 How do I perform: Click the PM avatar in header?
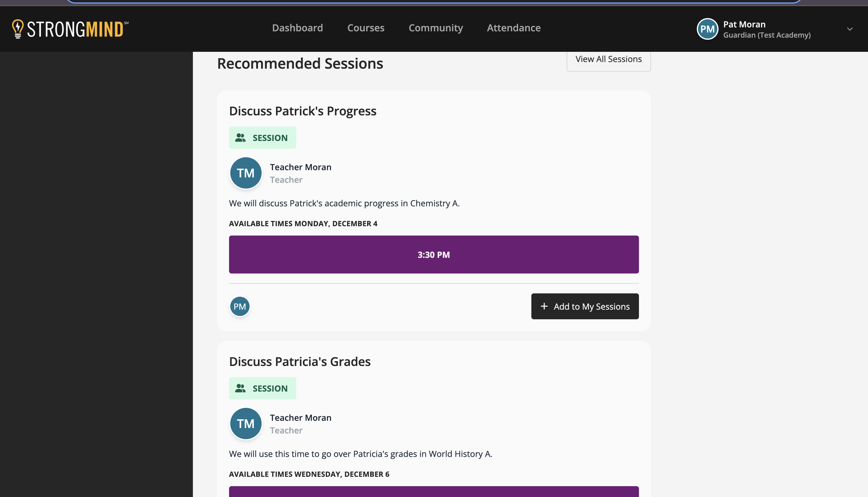tap(707, 29)
